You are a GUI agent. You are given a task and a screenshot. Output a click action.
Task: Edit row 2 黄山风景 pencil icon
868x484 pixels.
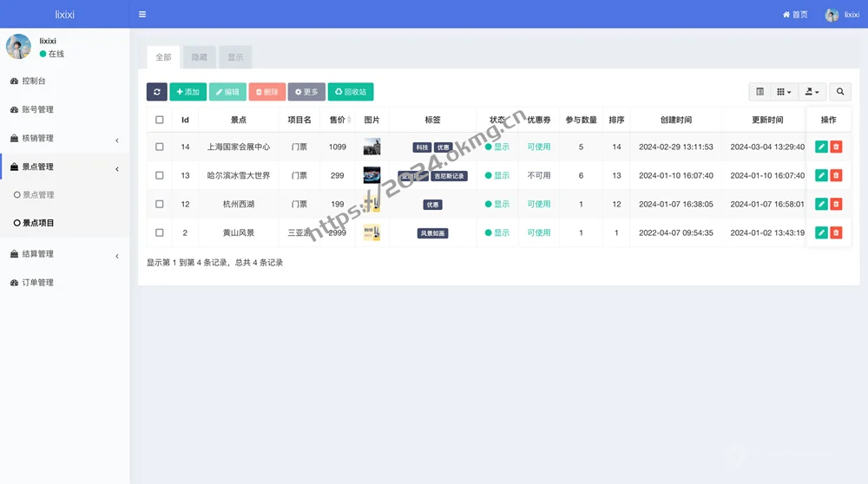pos(821,232)
